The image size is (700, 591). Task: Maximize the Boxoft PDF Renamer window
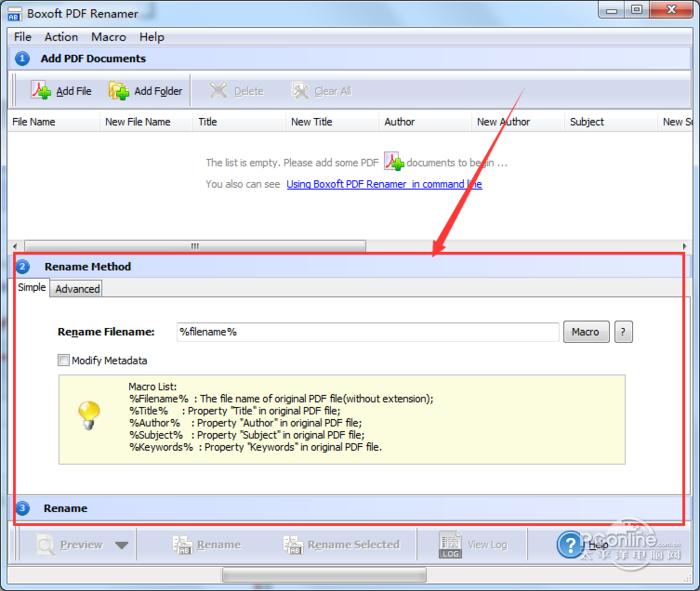pyautogui.click(x=637, y=10)
